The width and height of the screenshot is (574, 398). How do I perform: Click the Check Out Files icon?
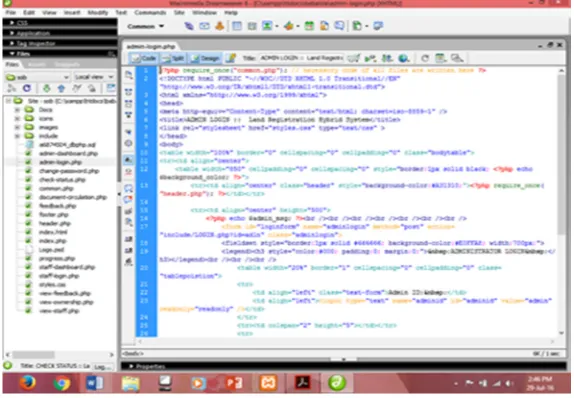[x=76, y=88]
